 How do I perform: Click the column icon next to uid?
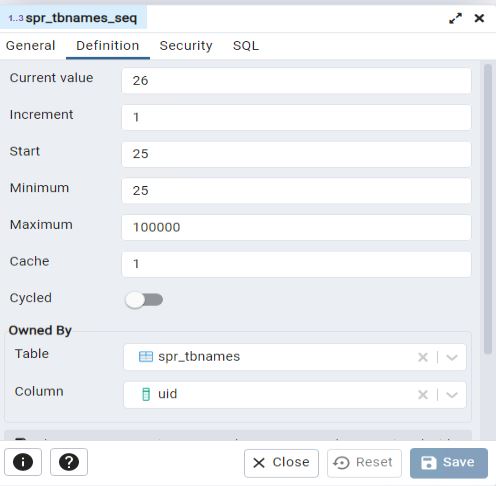pyautogui.click(x=146, y=394)
